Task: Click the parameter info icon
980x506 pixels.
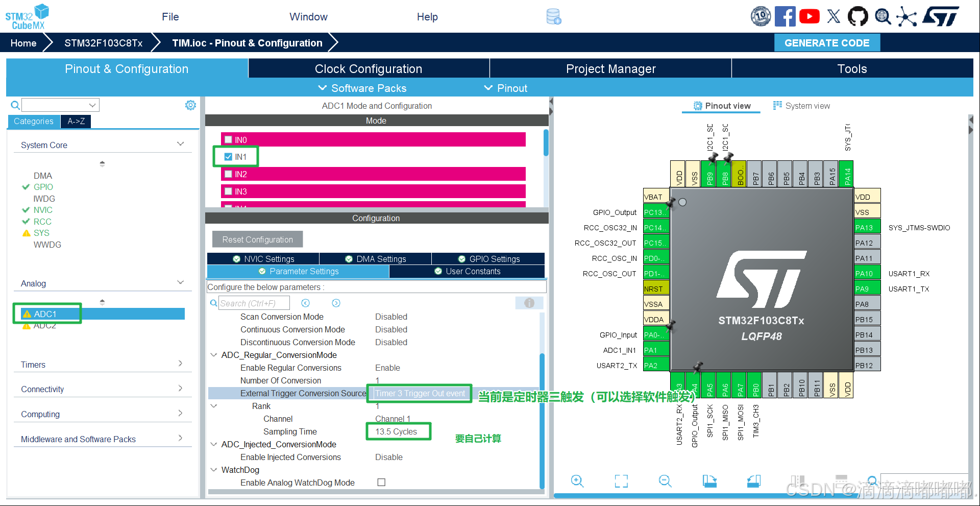Action: pos(529,303)
